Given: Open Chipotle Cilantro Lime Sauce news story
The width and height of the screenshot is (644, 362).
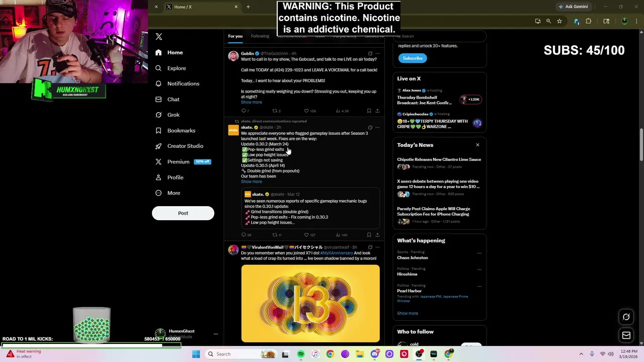Looking at the screenshot, I should point(439,163).
